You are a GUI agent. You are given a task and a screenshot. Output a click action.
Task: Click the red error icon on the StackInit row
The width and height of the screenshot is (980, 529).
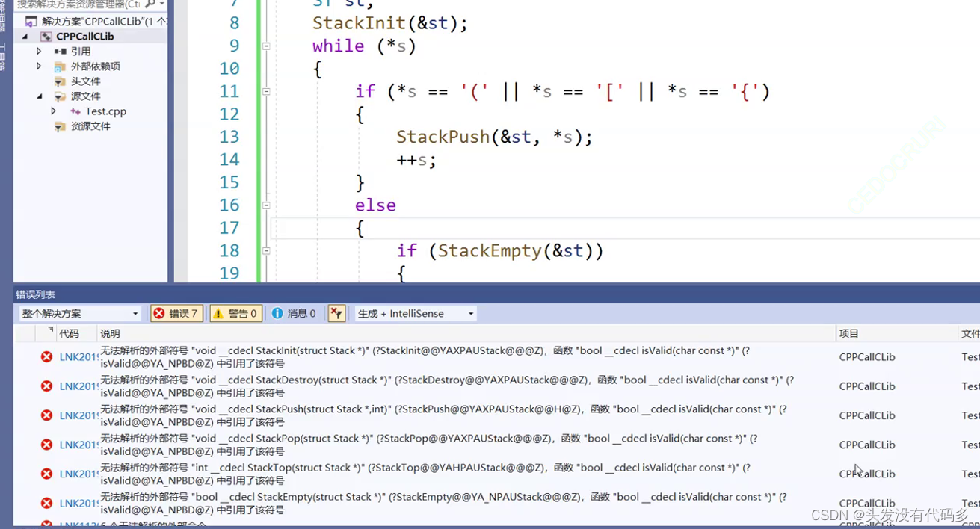pos(46,357)
